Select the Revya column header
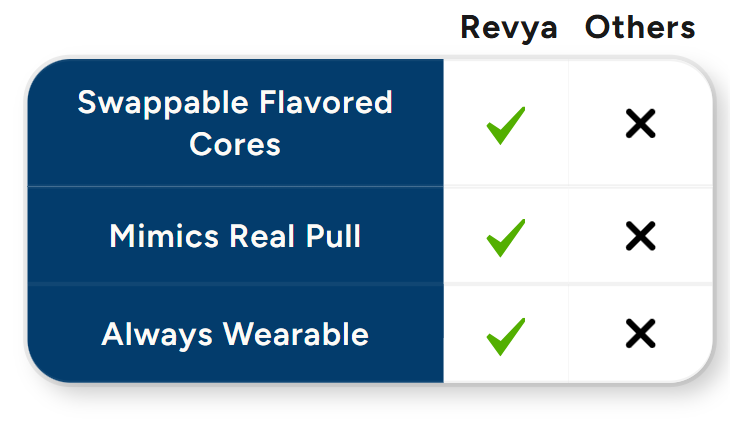The height and width of the screenshot is (427, 730). coord(507,27)
